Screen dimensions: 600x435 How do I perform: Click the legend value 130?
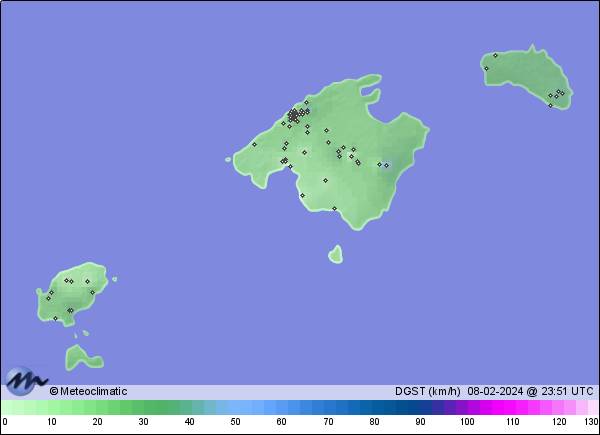pos(592,422)
